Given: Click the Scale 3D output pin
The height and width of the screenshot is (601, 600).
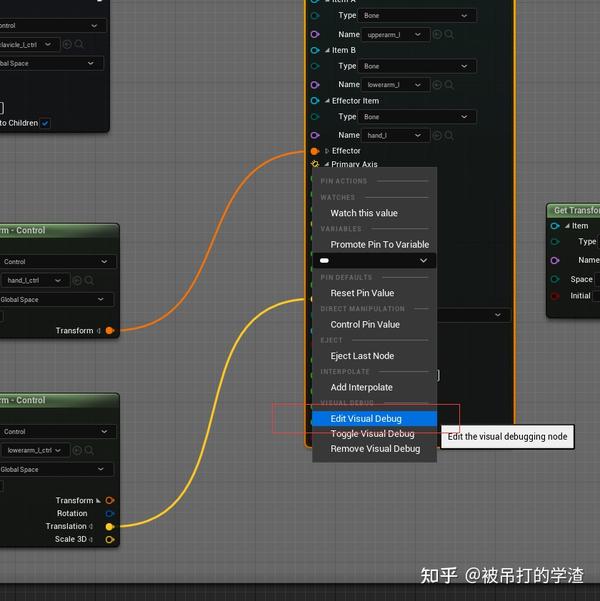Looking at the screenshot, I should [x=110, y=540].
